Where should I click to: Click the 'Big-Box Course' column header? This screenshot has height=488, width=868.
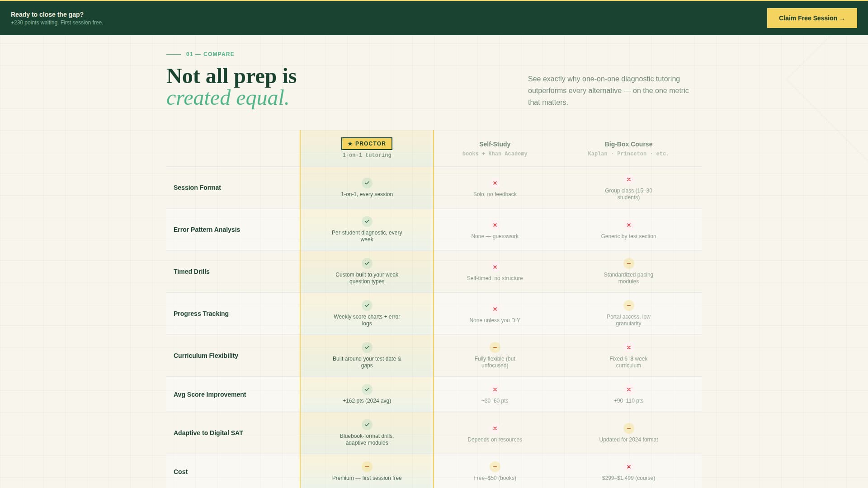click(628, 144)
